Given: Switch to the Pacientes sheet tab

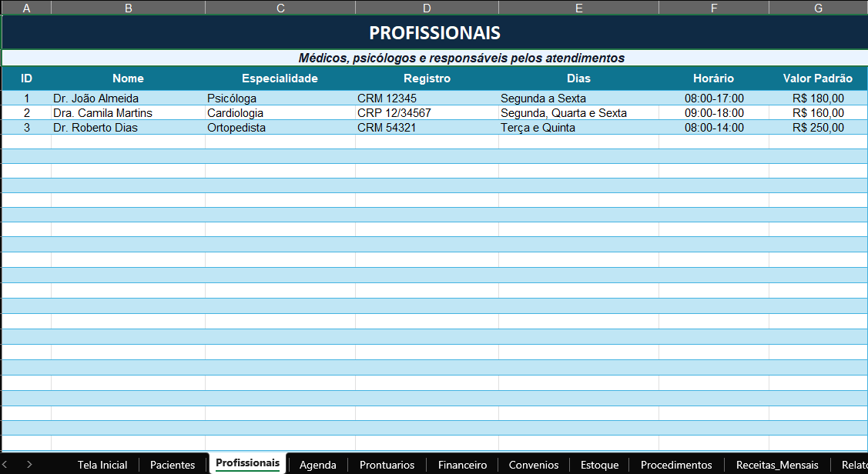Looking at the screenshot, I should click(173, 465).
